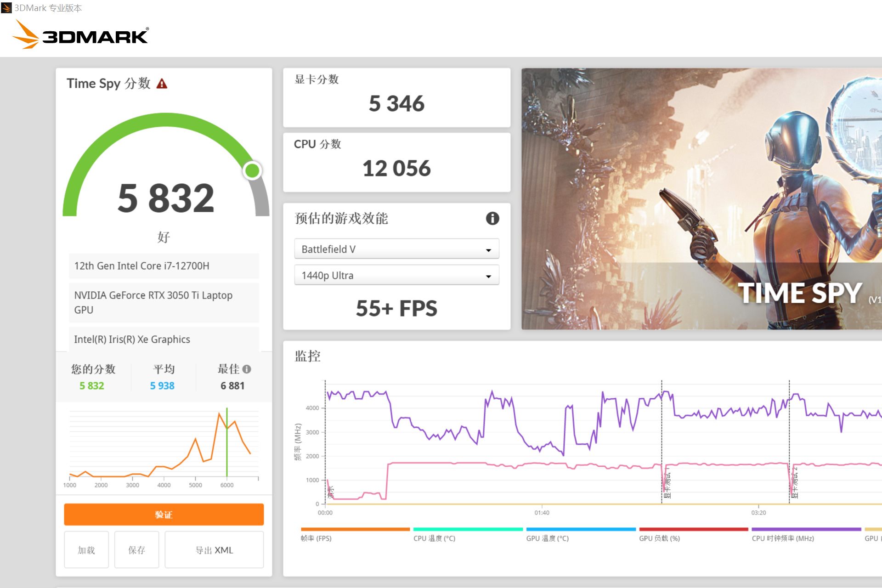This screenshot has height=588, width=882.
Task: Toggle the 帧率 (FPS) orange legend
Action: click(355, 535)
